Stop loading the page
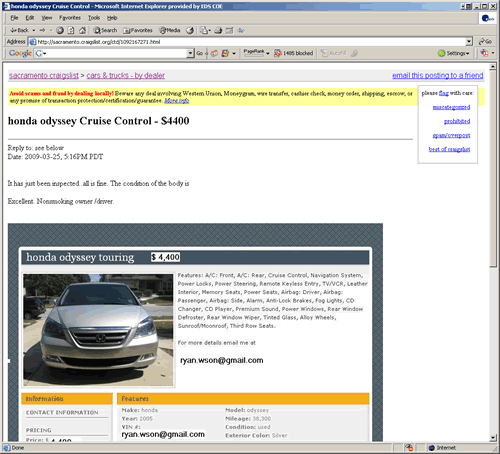 [60, 30]
